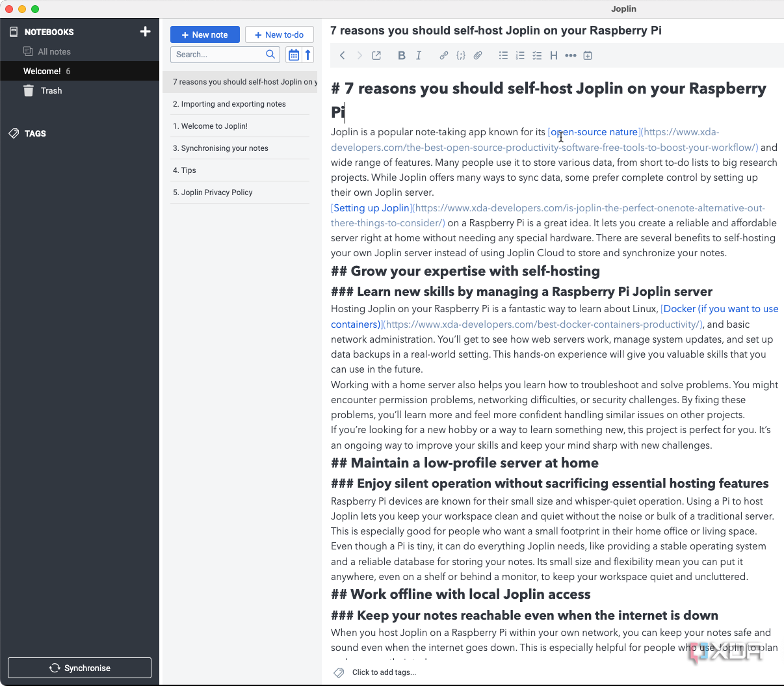Toggle external editing for this note
The width and height of the screenshot is (784, 686).
376,56
